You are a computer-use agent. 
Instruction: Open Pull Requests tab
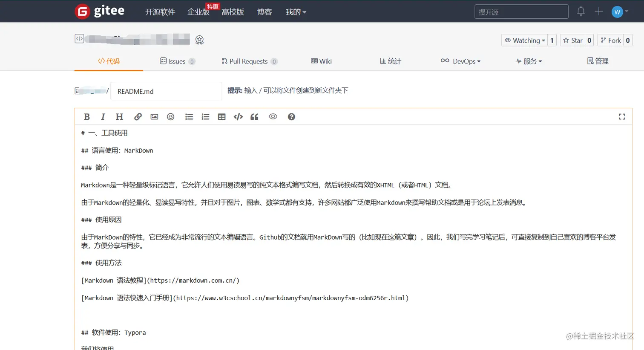pyautogui.click(x=250, y=61)
